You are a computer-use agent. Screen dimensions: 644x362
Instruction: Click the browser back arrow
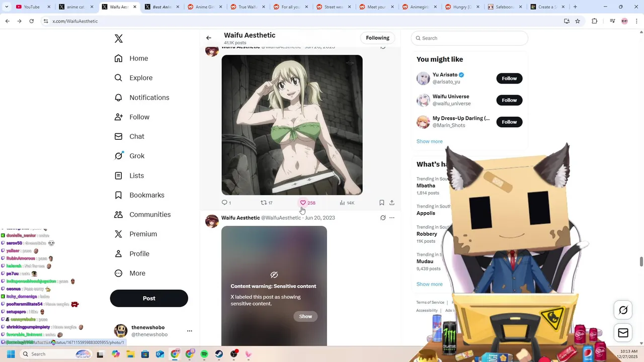7,21
